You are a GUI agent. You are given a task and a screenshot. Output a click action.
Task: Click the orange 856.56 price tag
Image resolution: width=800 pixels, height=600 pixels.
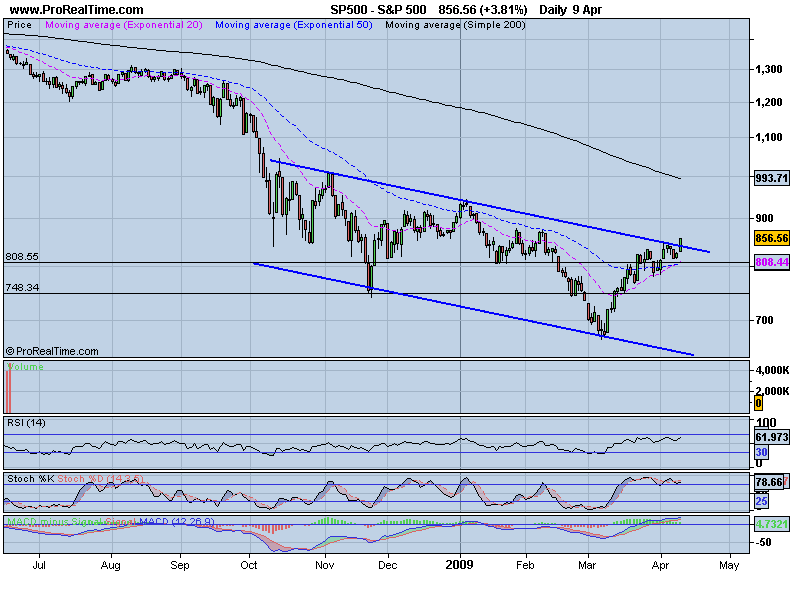point(771,238)
